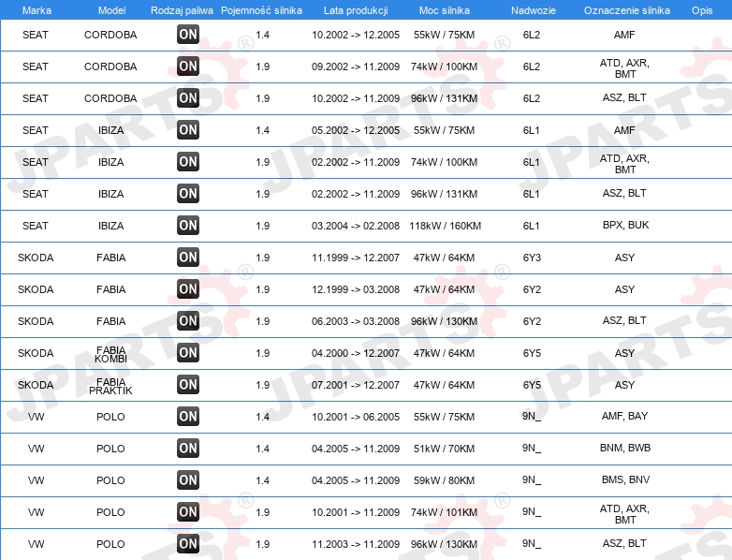
Task: Click the 59kW / 80KM power cell
Action: [444, 480]
